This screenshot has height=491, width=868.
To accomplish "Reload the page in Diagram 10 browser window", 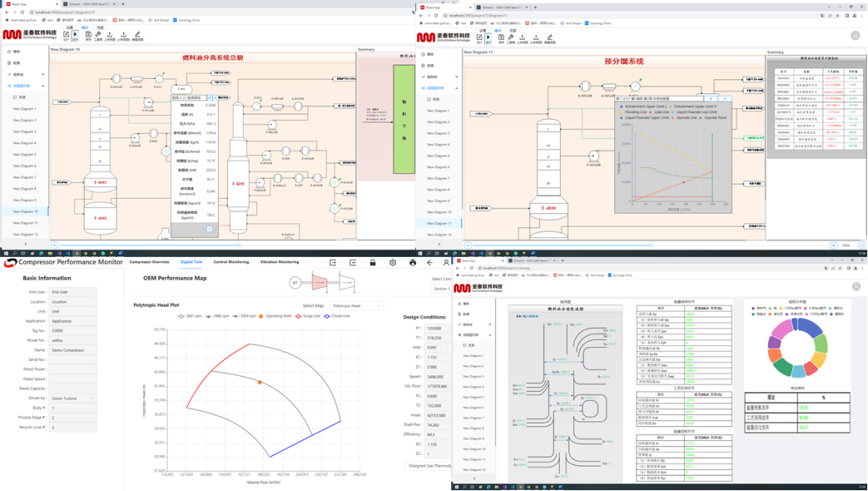I will point(22,13).
